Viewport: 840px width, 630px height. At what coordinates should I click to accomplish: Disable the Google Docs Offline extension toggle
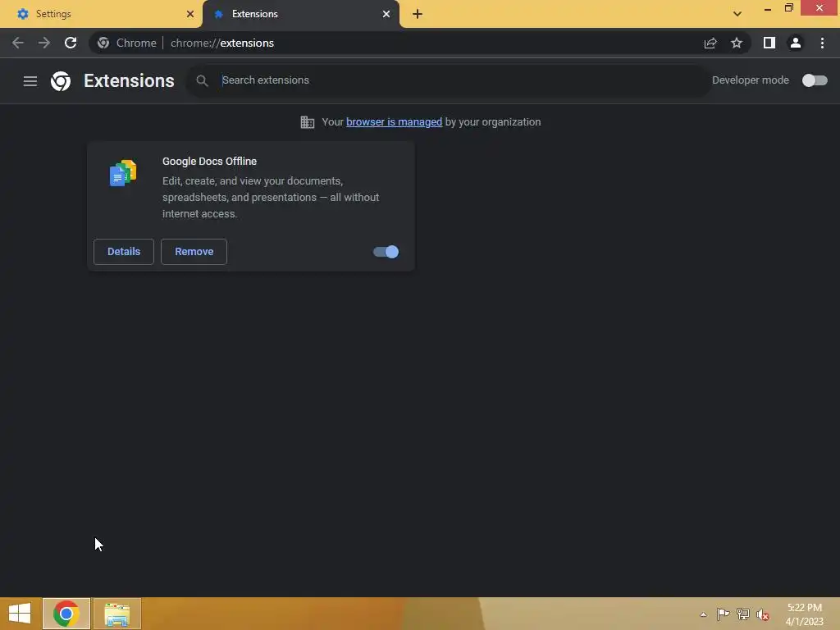[386, 252]
